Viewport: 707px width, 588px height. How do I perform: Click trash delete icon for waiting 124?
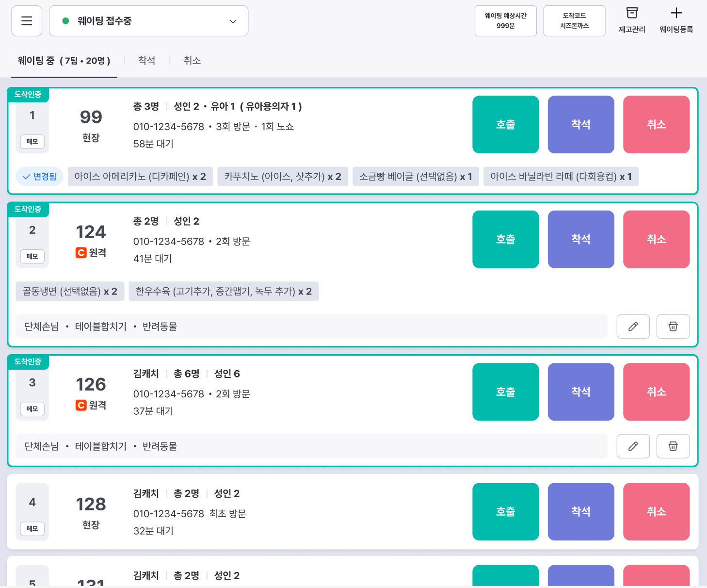pyautogui.click(x=673, y=327)
